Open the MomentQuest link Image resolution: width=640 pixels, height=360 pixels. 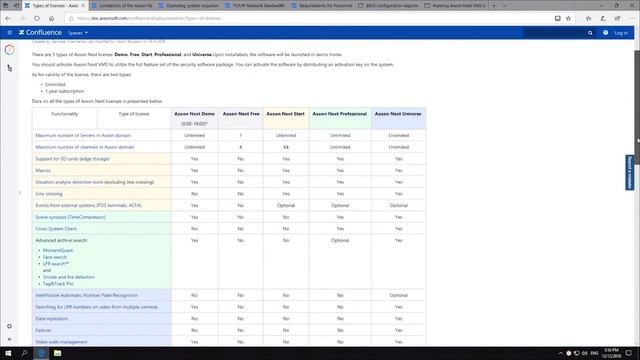58,250
